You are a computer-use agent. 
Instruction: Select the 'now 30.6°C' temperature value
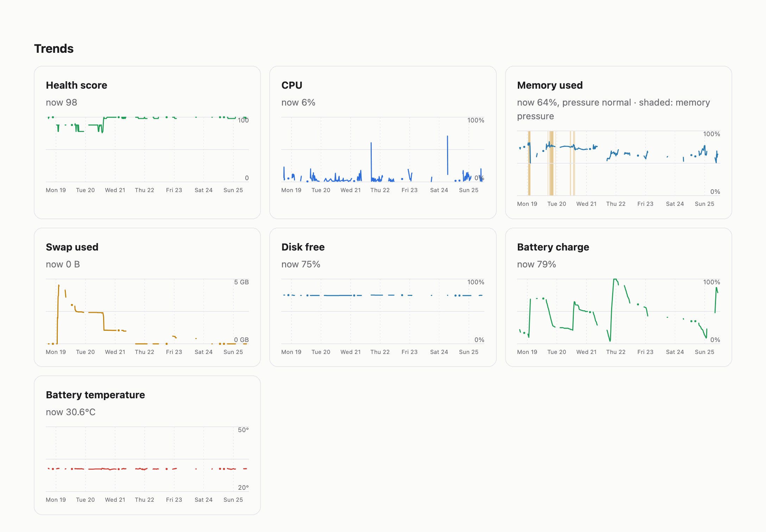point(70,412)
